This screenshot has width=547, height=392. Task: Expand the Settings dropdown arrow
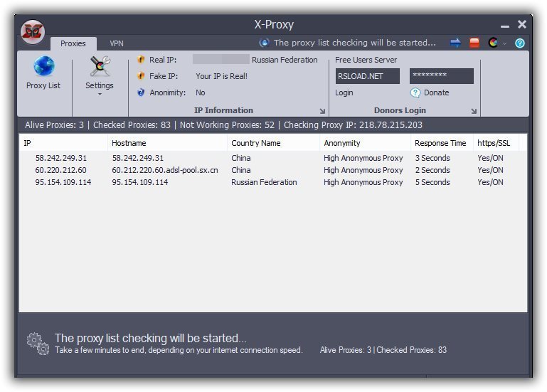[x=100, y=94]
